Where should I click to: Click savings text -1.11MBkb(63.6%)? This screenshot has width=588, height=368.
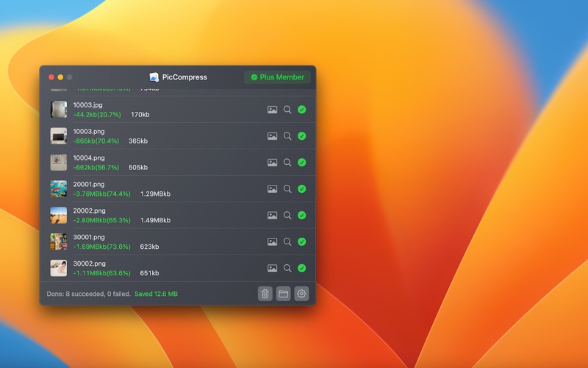pyautogui.click(x=102, y=273)
